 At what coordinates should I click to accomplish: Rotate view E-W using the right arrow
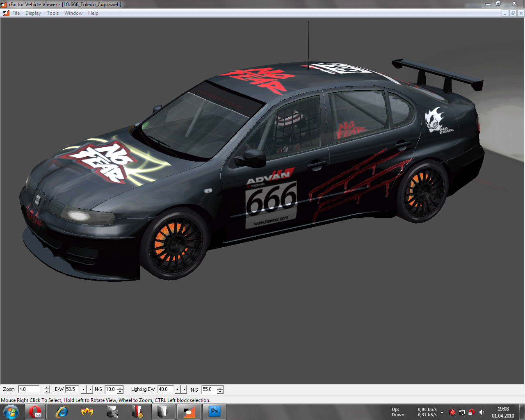(x=90, y=389)
